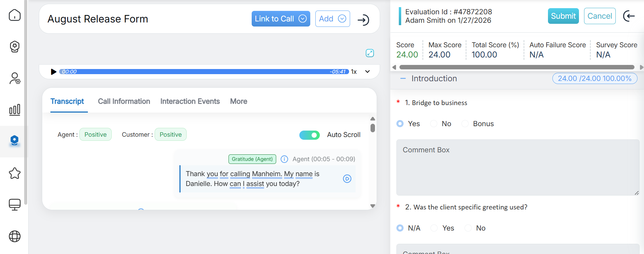Collapse the Introduction section
The width and height of the screenshot is (644, 254).
coord(403,79)
